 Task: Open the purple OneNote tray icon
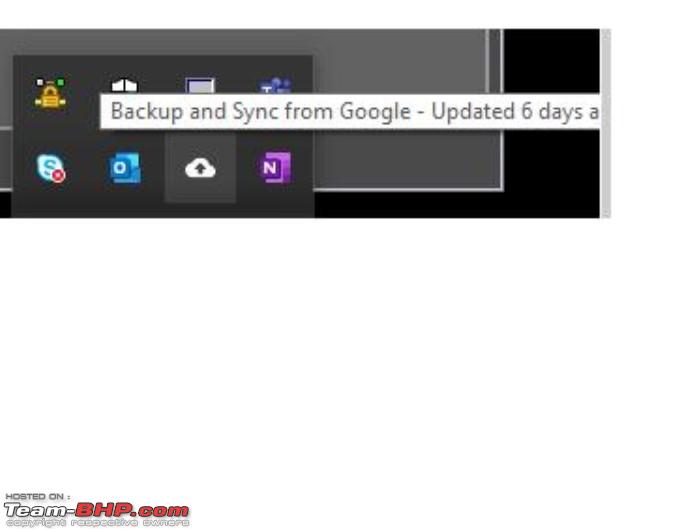click(x=276, y=167)
